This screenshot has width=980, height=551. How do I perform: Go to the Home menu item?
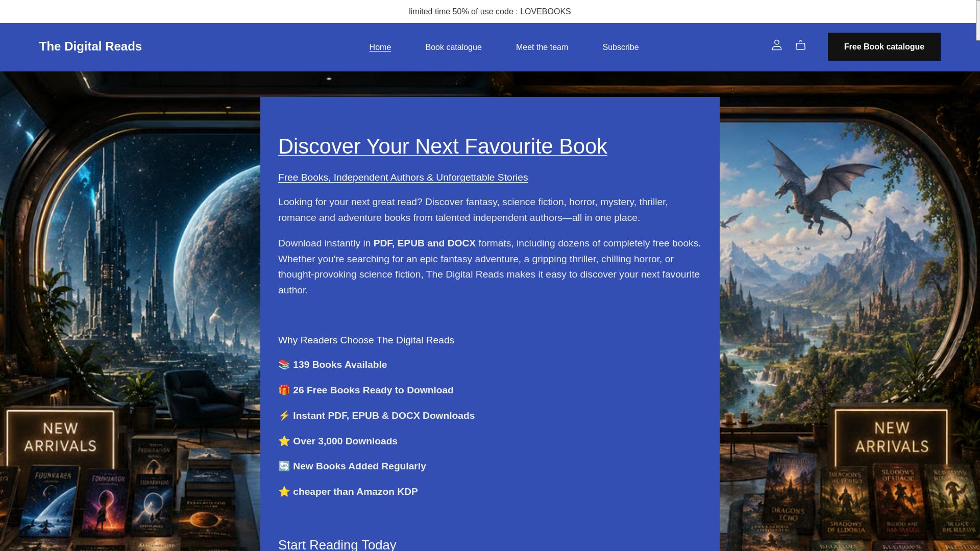click(380, 47)
